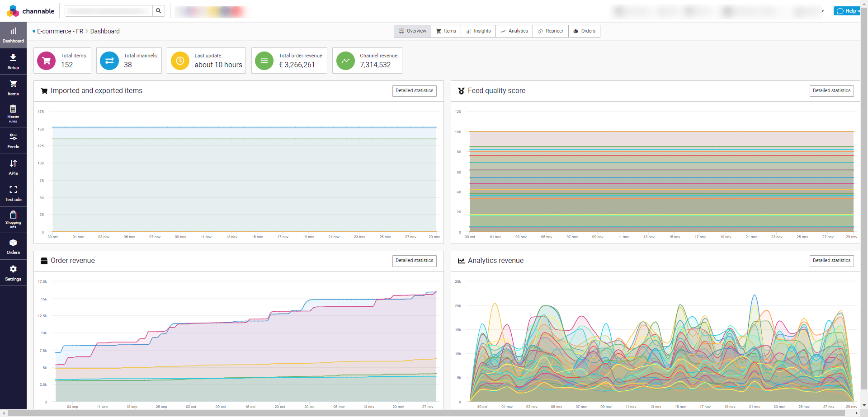The height and width of the screenshot is (417, 868).
Task: Open Setup in the sidebar
Action: pyautogui.click(x=13, y=61)
